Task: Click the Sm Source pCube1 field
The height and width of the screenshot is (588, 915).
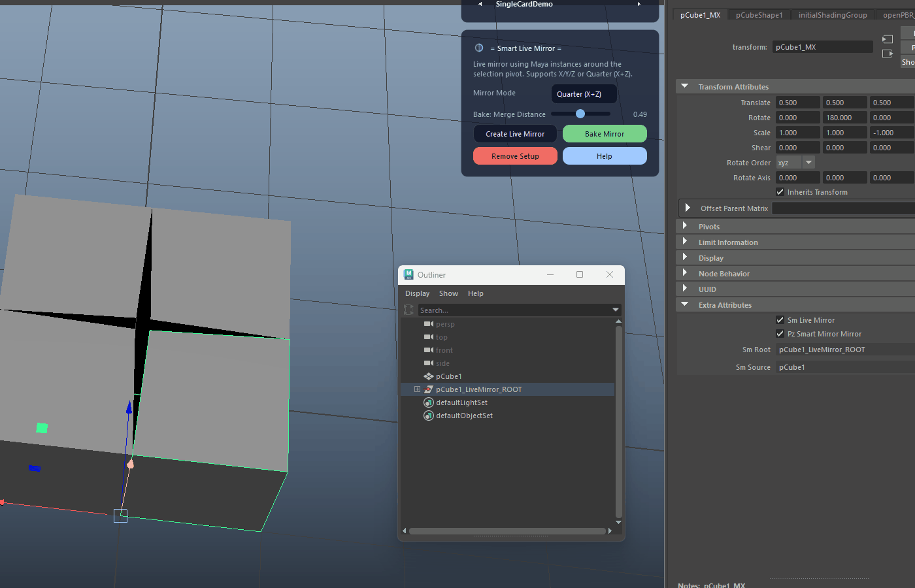Action: 845,367
